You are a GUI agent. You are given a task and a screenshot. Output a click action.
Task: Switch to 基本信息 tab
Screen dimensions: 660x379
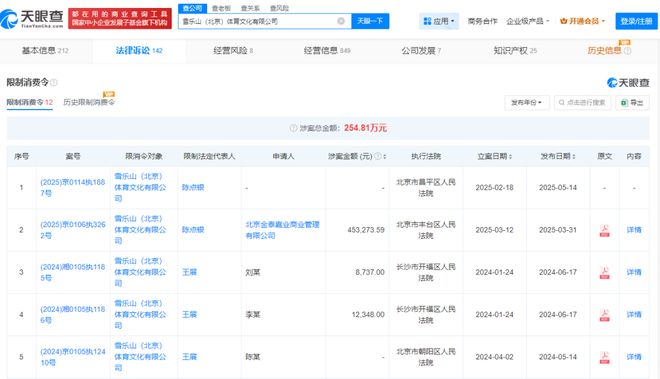(45, 51)
